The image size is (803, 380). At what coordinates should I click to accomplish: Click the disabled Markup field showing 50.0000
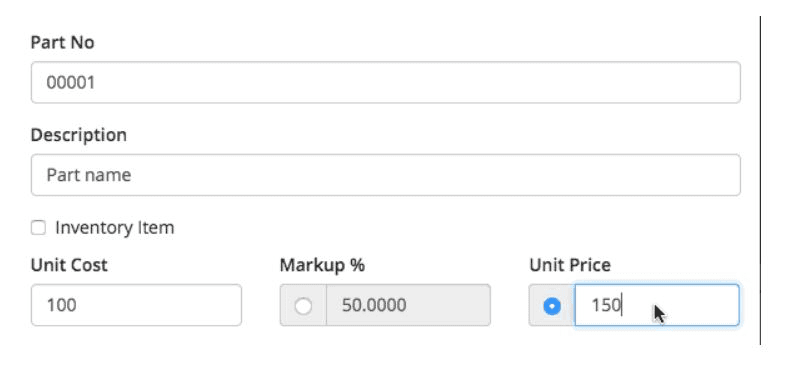click(x=408, y=305)
